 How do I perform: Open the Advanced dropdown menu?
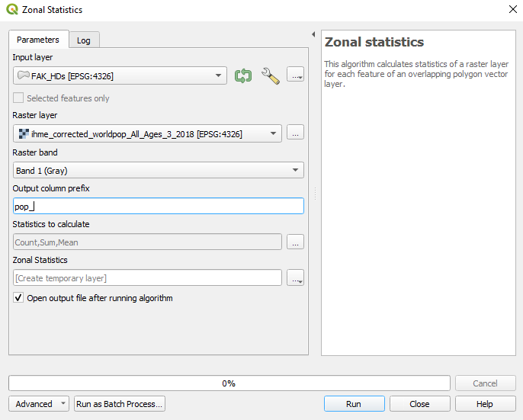[x=39, y=404]
